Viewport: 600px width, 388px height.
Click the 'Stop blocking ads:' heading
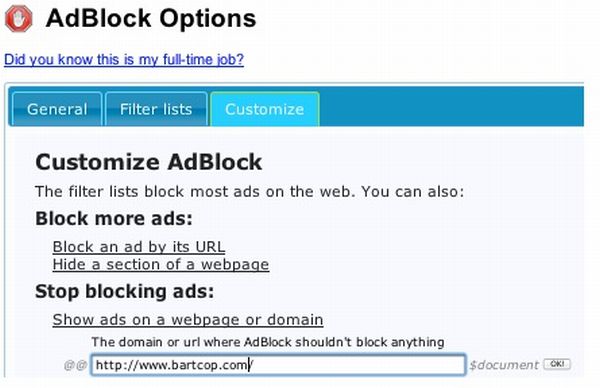coord(125,291)
